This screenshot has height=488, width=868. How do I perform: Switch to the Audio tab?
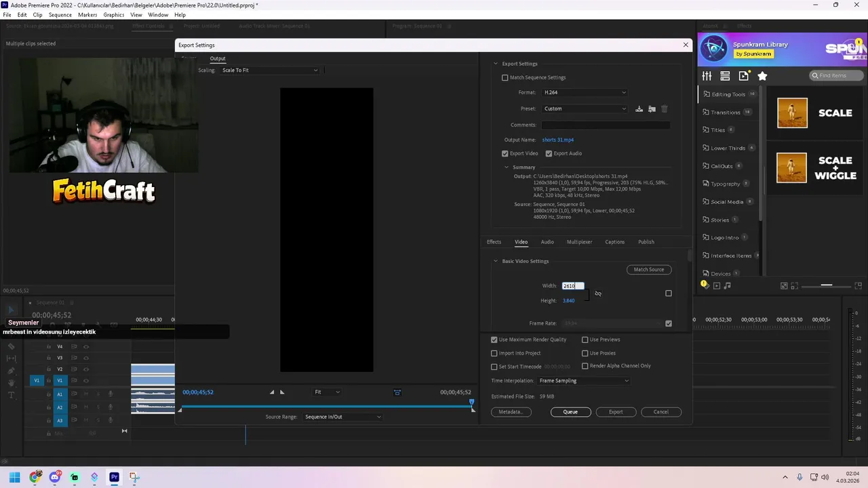[547, 242]
